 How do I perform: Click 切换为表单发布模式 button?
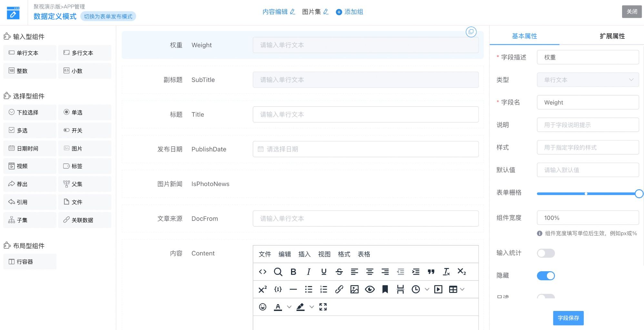(108, 16)
